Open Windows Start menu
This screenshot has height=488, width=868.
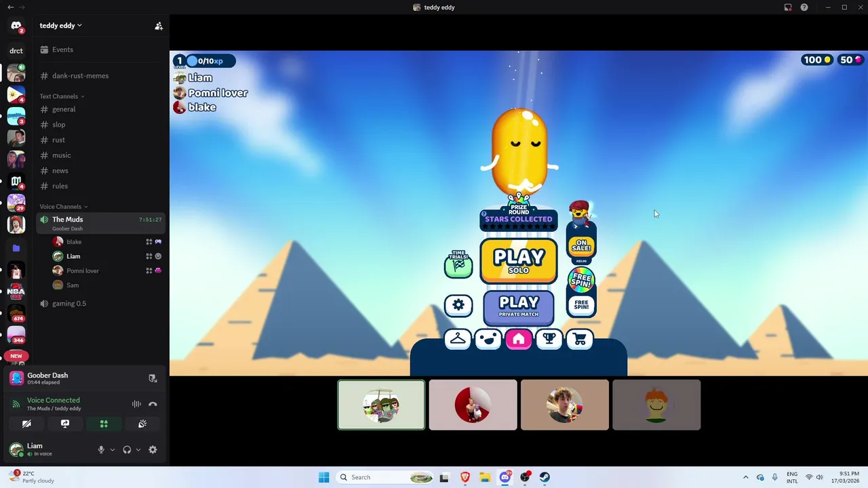323,477
